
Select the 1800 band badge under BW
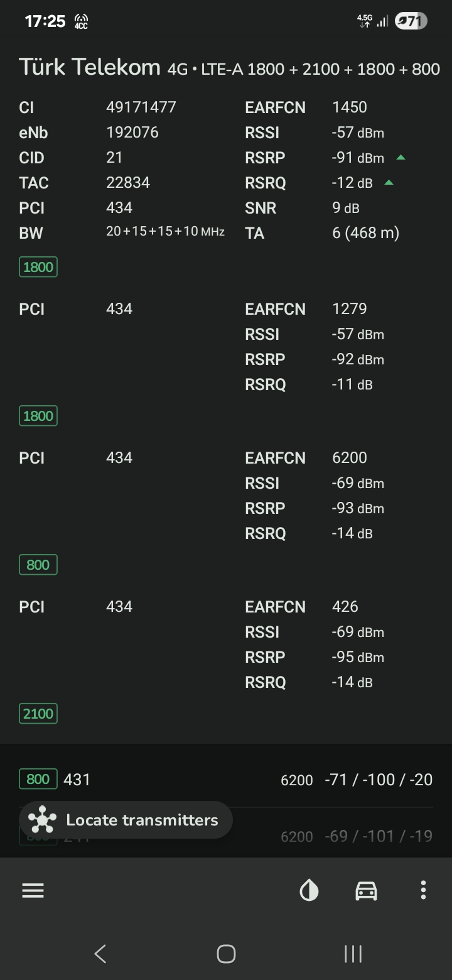(38, 267)
